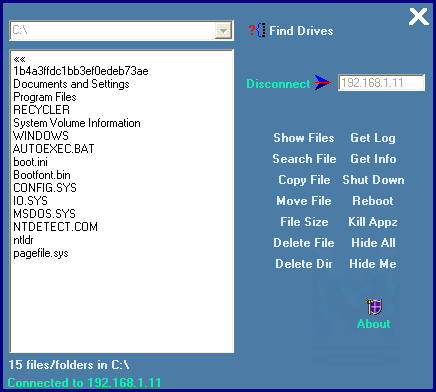Click Search File
The image size is (436, 392).
[304, 159]
